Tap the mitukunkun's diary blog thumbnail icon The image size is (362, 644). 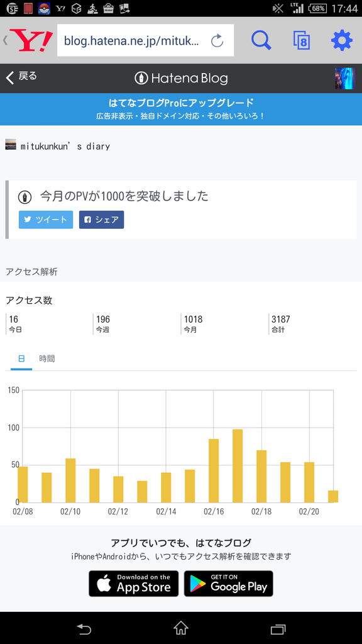11,145
